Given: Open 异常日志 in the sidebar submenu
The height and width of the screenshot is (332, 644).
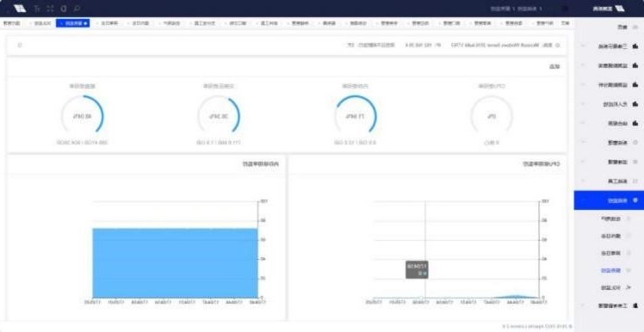Looking at the screenshot, I should 610,253.
